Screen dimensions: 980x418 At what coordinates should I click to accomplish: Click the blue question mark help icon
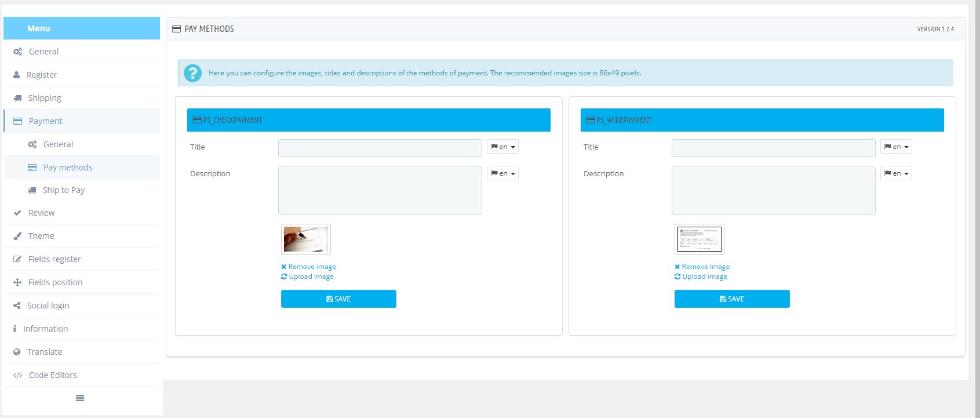[x=192, y=73]
